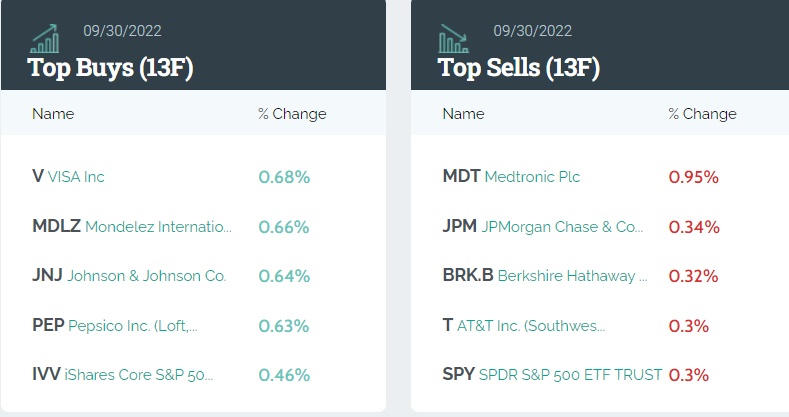Open the MDT Medtronic Plc link
The width and height of the screenshot is (789, 417).
point(511,177)
